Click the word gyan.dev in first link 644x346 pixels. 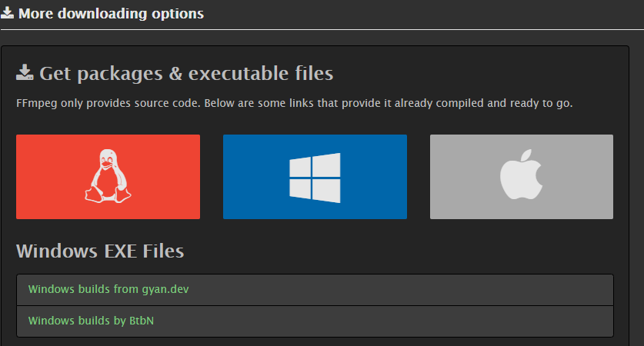point(165,290)
